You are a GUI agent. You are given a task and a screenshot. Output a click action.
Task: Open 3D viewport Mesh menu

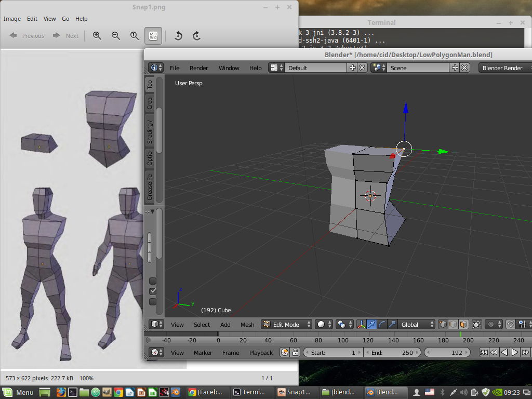tap(247, 325)
